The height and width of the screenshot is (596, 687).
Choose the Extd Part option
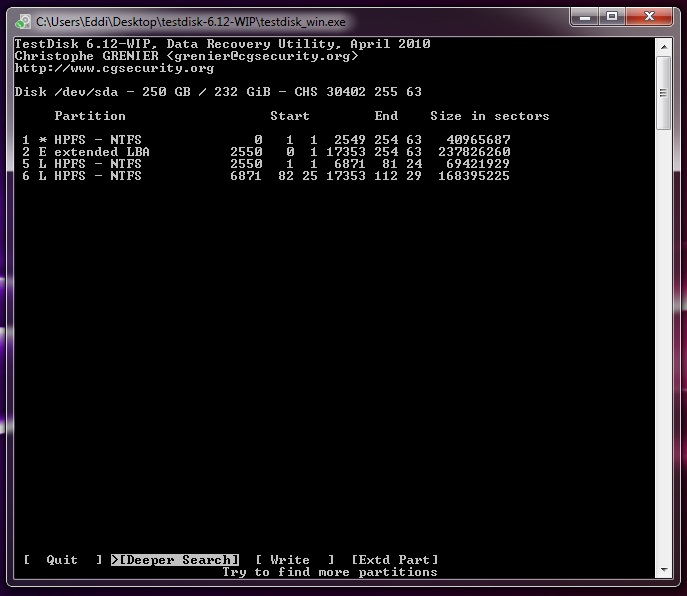(x=395, y=560)
